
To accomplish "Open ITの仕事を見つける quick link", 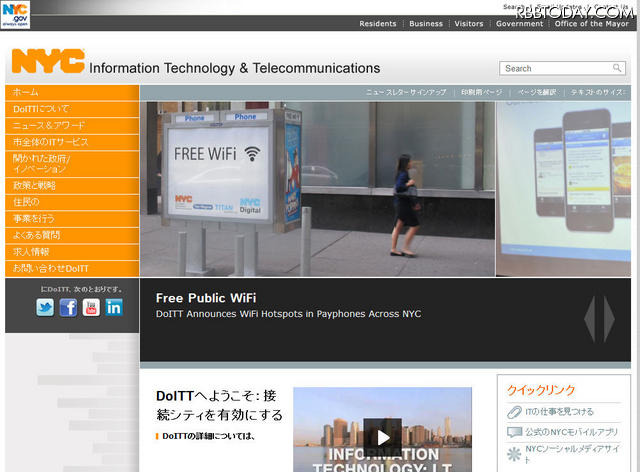I will click(x=558, y=411).
